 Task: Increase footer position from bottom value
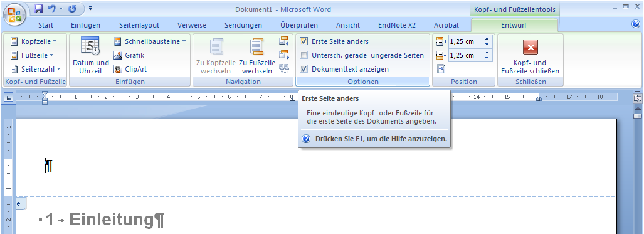tap(487, 53)
